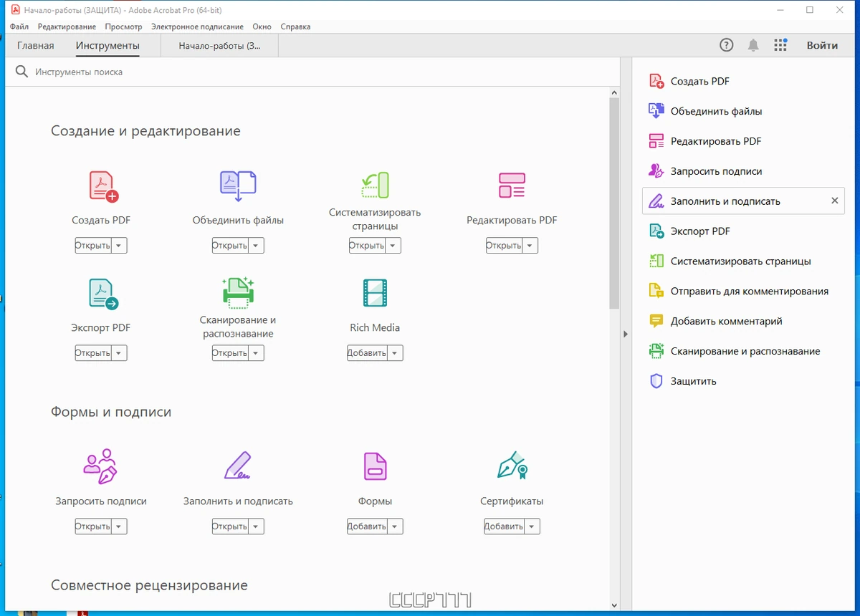Click Создать PDF icon in right panel

pyautogui.click(x=656, y=81)
